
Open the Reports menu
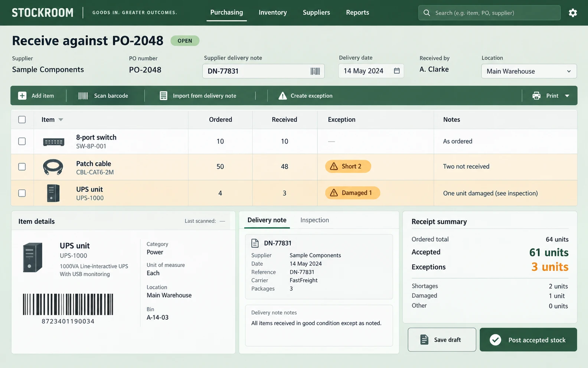coord(357,12)
